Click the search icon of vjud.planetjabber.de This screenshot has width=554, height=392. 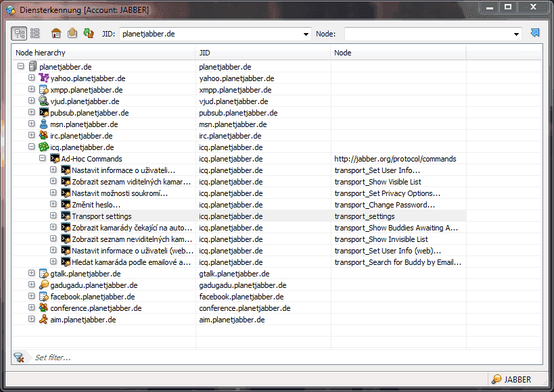(43, 101)
